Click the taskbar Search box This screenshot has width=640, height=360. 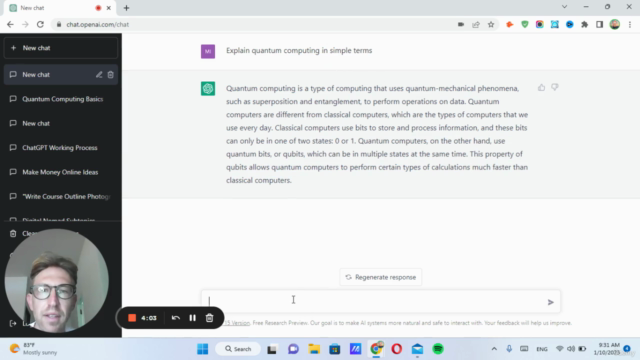coord(238,349)
